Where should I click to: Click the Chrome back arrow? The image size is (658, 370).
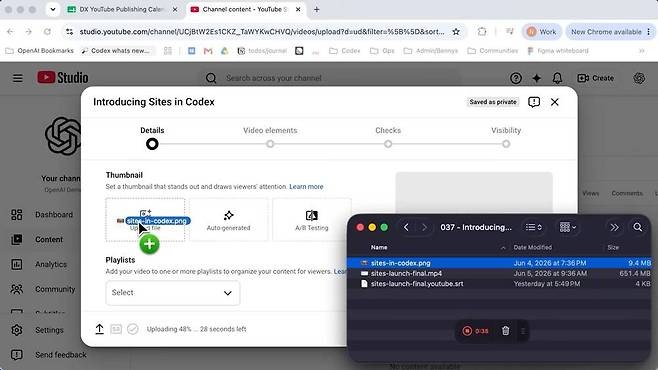coord(10,32)
